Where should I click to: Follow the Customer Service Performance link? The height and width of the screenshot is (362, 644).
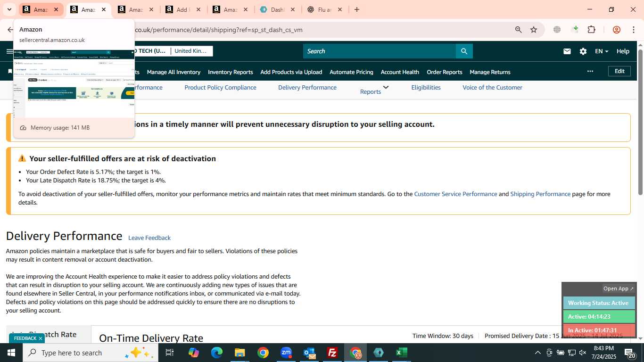[455, 194]
